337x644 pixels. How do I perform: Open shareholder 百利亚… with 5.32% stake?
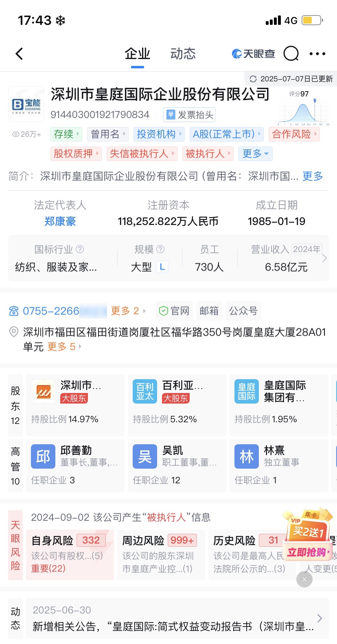[x=177, y=405]
